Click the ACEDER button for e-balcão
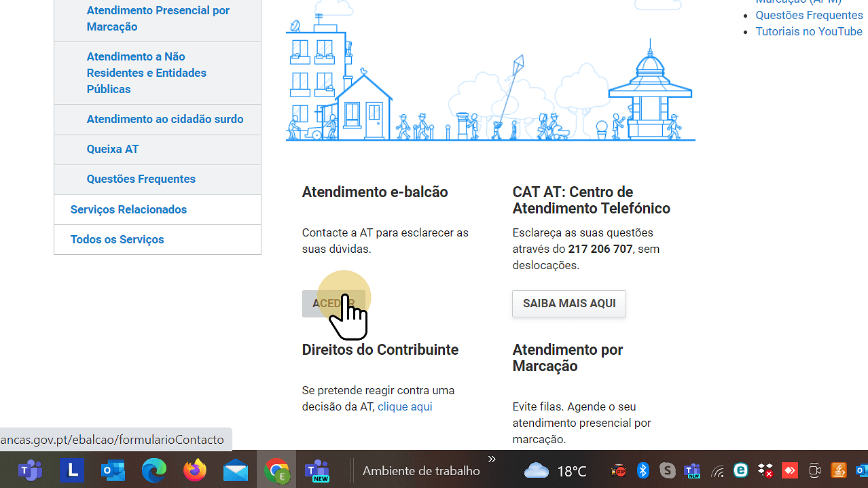The height and width of the screenshot is (488, 868). pos(333,303)
